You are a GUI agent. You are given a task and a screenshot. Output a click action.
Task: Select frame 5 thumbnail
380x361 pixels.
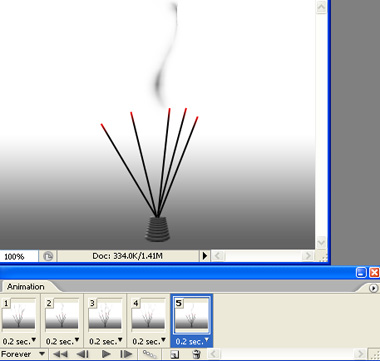coord(192,315)
